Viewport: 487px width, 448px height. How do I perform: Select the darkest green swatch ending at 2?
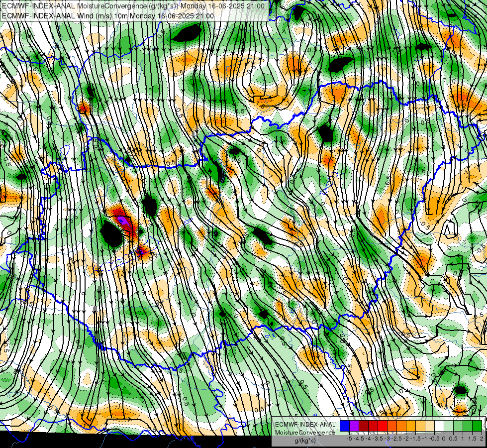coord(477,426)
